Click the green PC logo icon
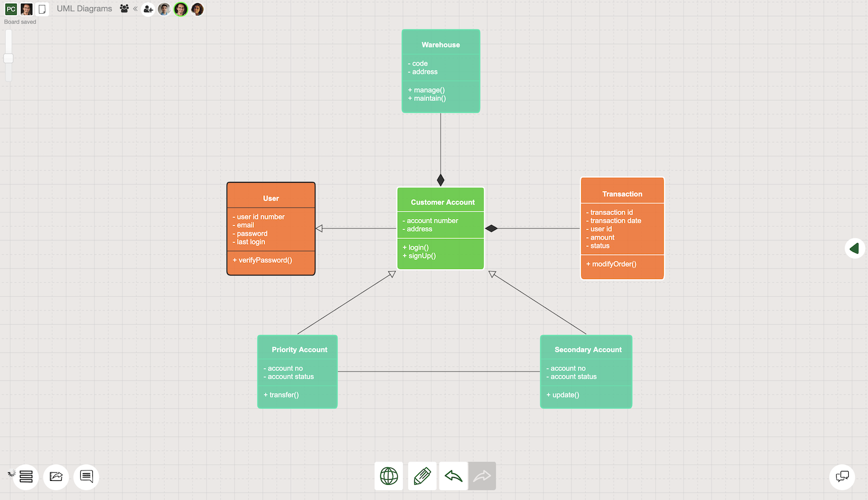Image resolution: width=868 pixels, height=500 pixels. click(11, 9)
